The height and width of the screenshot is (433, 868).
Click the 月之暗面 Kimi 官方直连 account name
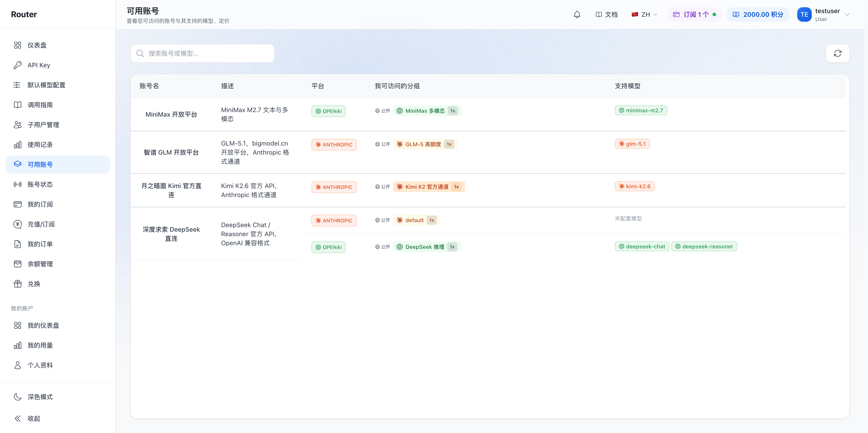(x=171, y=190)
